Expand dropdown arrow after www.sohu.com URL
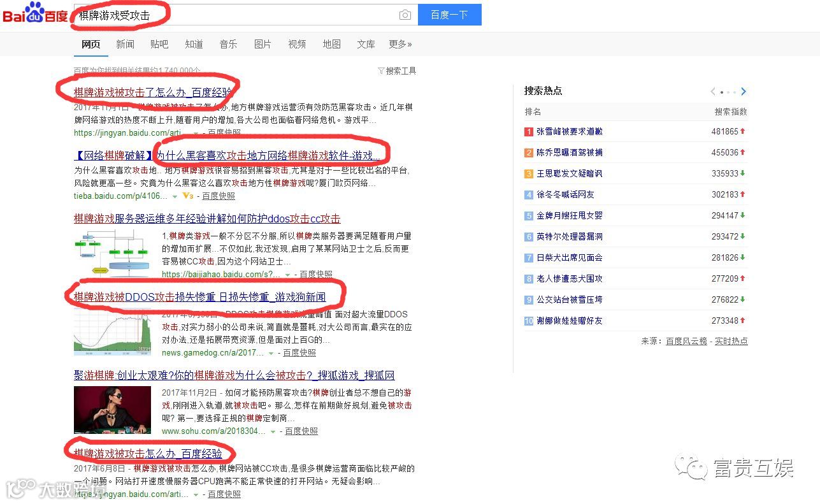Viewport: 820px width, 504px height. (x=273, y=431)
